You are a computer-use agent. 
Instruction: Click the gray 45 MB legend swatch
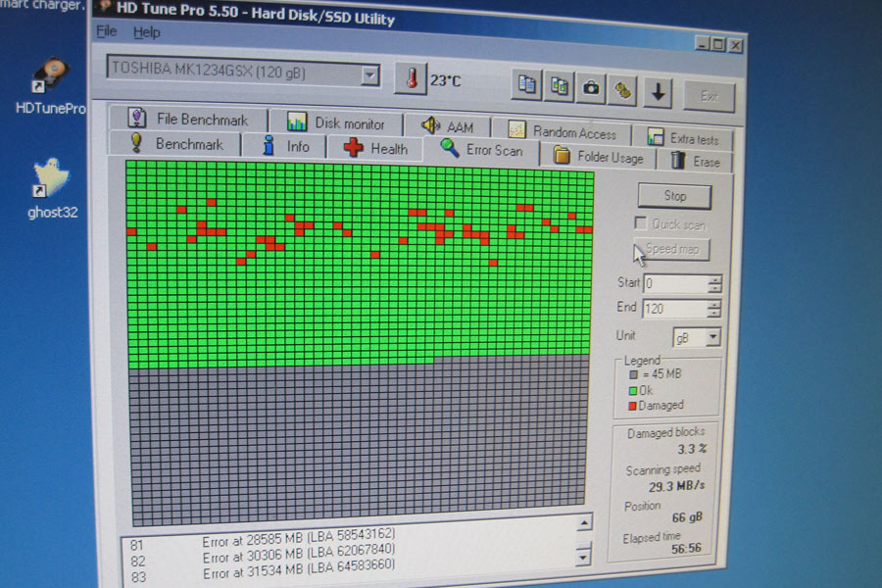point(634,374)
